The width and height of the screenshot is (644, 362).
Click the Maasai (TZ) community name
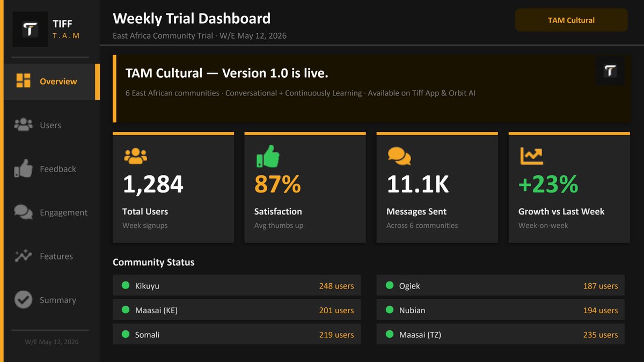point(420,335)
